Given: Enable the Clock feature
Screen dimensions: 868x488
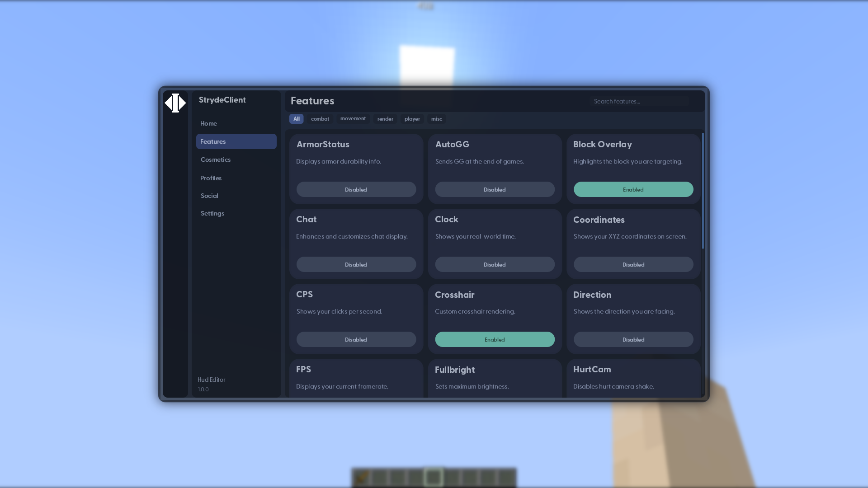Looking at the screenshot, I should coord(495,264).
